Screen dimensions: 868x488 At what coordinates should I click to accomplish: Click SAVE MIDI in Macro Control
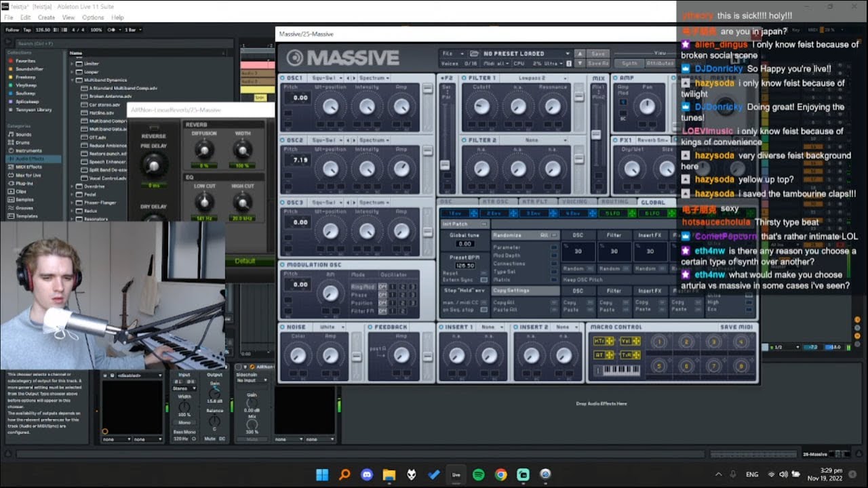point(738,327)
